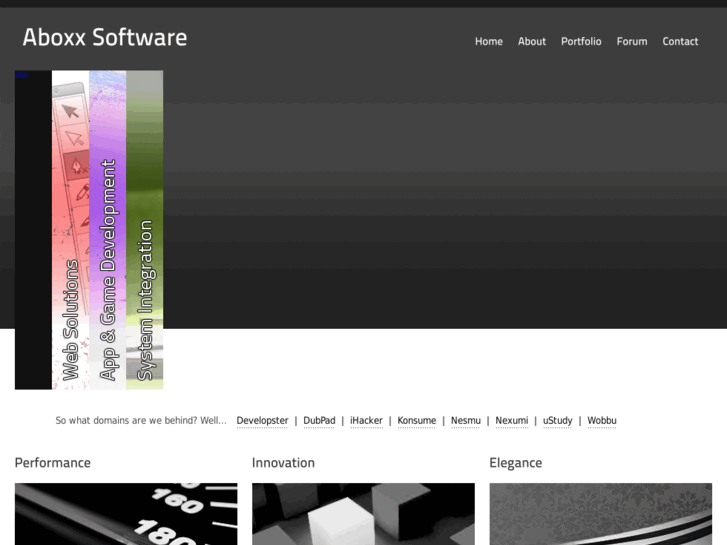Open the Home menu item
727x545 pixels.
click(489, 41)
